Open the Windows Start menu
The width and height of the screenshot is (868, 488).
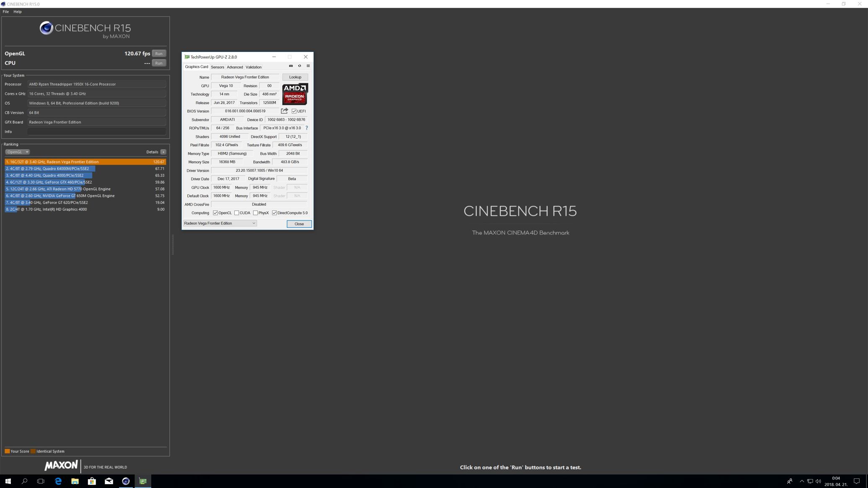pyautogui.click(x=8, y=481)
